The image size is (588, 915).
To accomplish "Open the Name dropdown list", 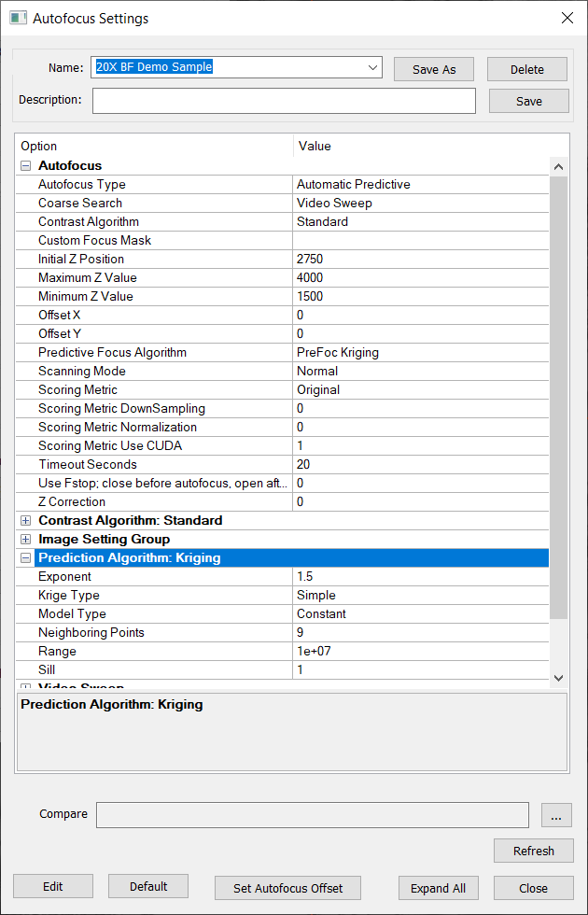I will coord(372,67).
